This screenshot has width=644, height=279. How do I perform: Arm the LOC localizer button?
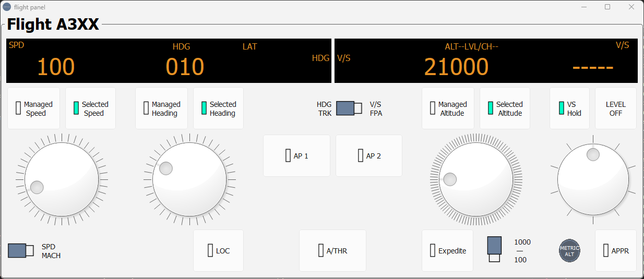coord(218,250)
